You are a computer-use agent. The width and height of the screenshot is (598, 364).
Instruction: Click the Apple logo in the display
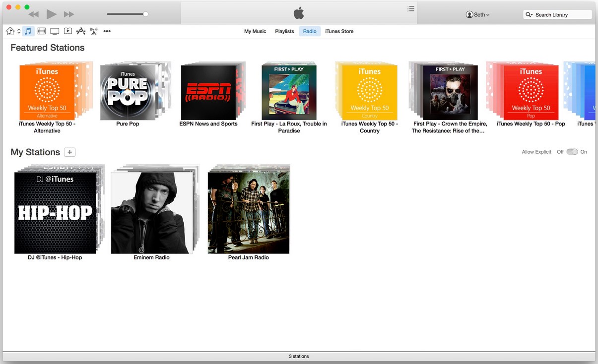pos(299,13)
